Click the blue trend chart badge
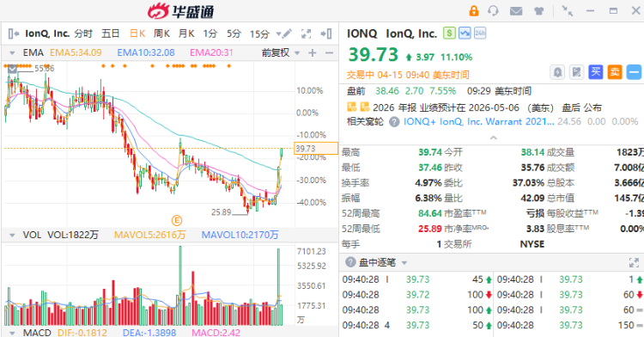 pyautogui.click(x=465, y=33)
